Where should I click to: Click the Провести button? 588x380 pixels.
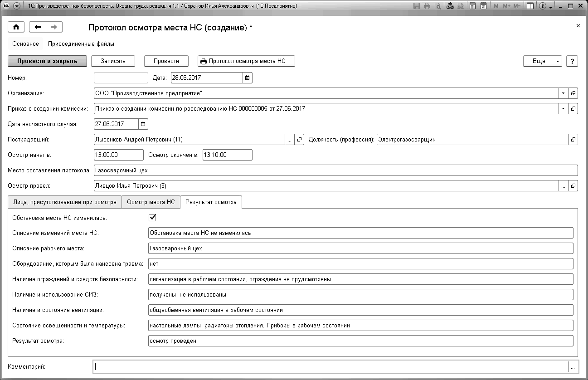(x=166, y=61)
